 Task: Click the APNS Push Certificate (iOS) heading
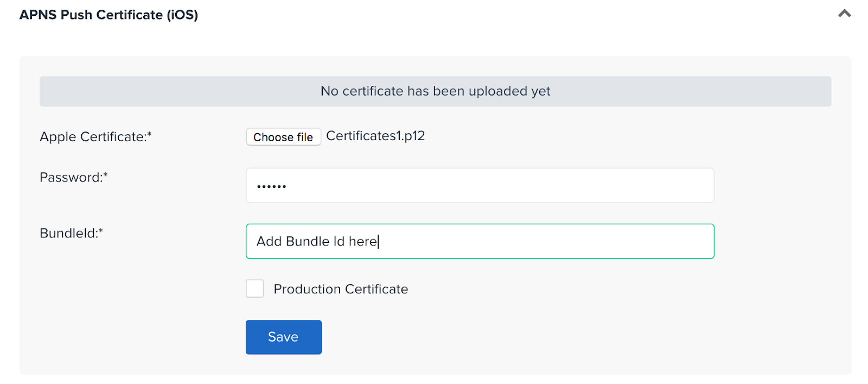pyautogui.click(x=109, y=15)
